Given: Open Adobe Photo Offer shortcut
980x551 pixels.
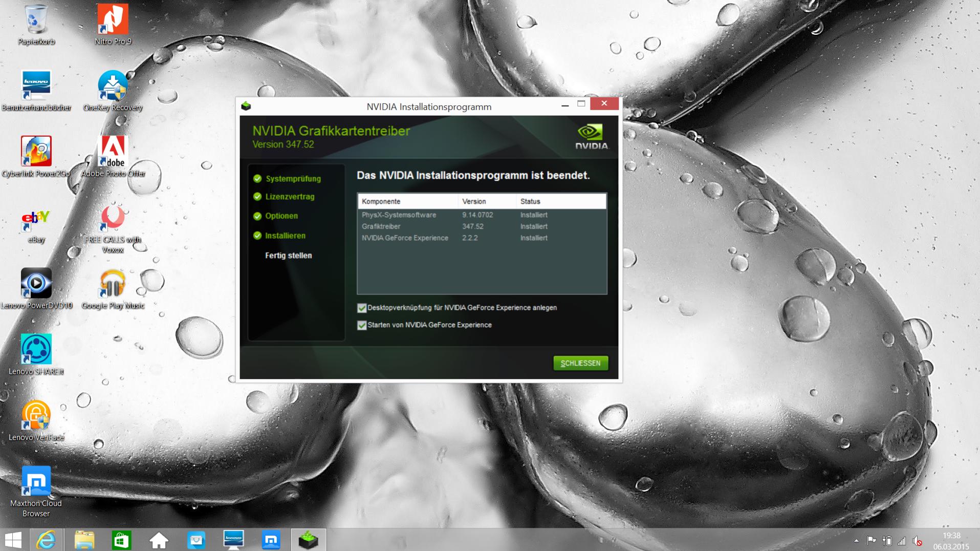Looking at the screenshot, I should (x=113, y=157).
